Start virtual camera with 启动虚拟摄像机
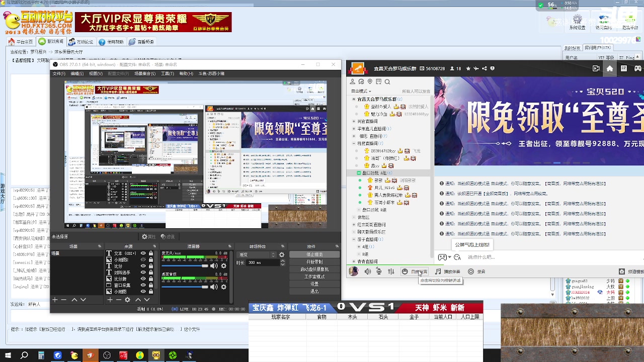Screen dimensions: 644x362 coord(314,269)
